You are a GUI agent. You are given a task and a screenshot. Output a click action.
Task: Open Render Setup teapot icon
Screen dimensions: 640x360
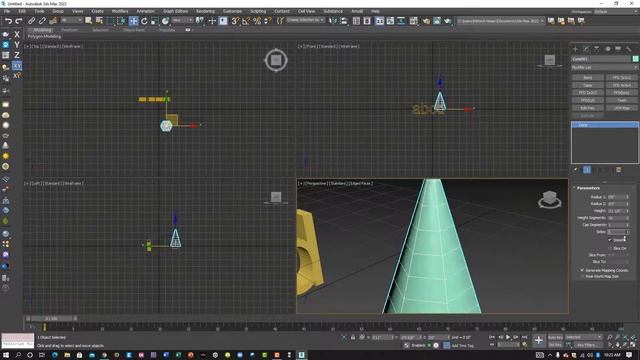point(426,20)
